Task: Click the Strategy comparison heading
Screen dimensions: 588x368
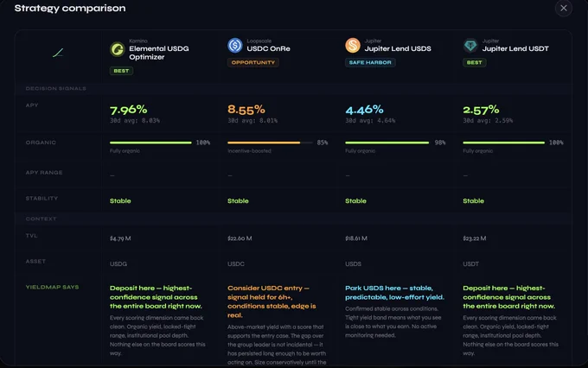Action: pyautogui.click(x=70, y=8)
